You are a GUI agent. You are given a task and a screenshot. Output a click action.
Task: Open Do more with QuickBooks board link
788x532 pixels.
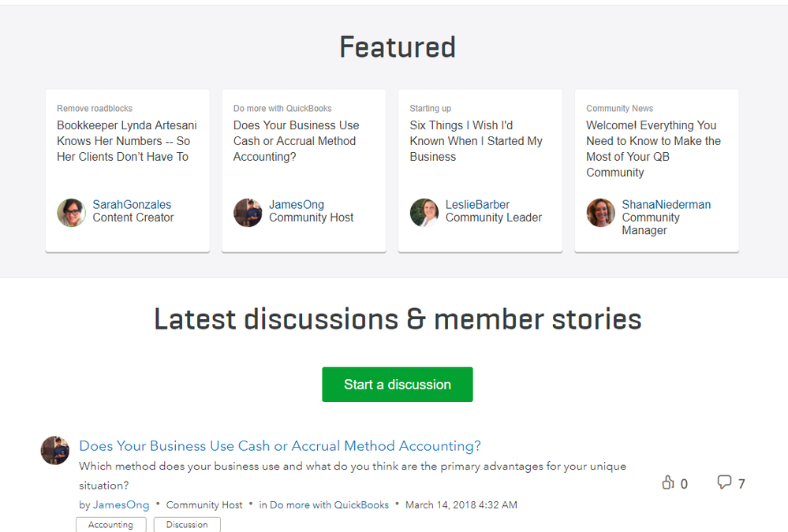[329, 505]
